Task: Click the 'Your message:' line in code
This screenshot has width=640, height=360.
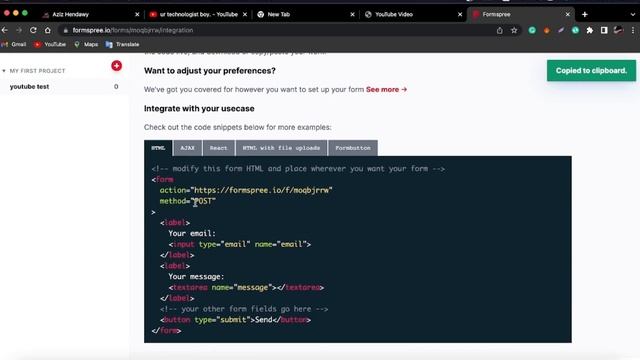Action: click(x=196, y=277)
